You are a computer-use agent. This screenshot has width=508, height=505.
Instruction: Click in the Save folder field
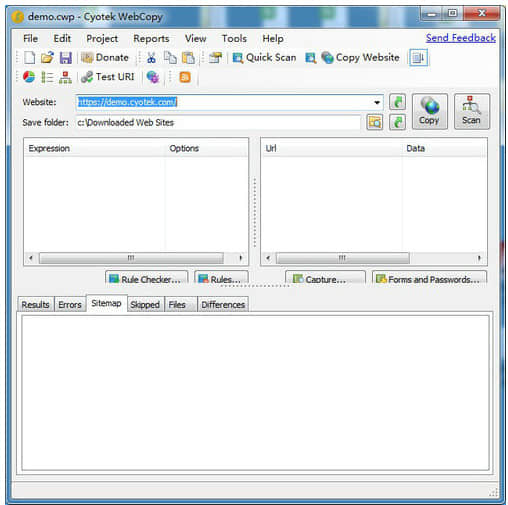[218, 122]
